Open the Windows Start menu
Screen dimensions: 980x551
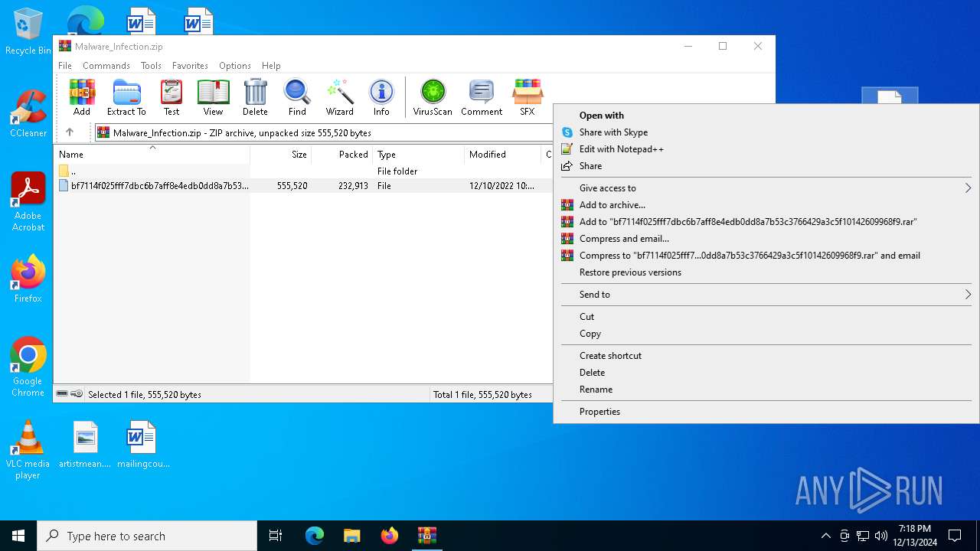click(18, 536)
